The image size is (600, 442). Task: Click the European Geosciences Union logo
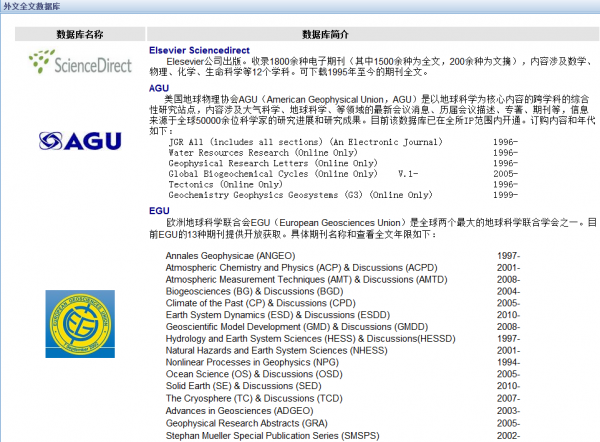click(x=80, y=324)
